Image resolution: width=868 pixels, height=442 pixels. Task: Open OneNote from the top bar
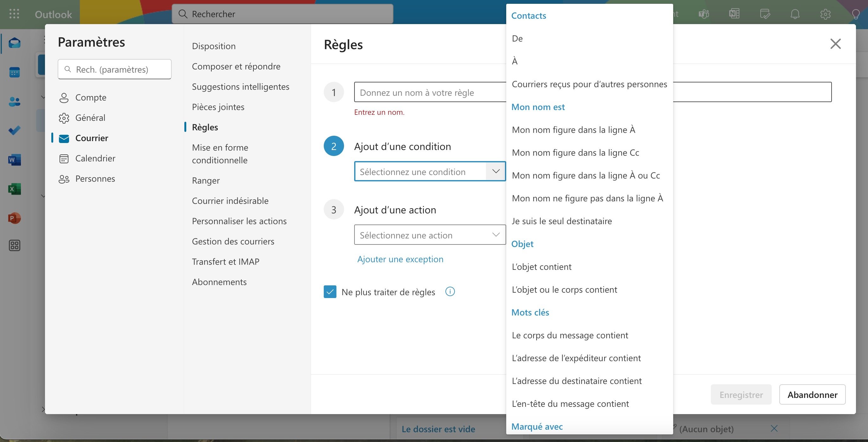(x=734, y=14)
